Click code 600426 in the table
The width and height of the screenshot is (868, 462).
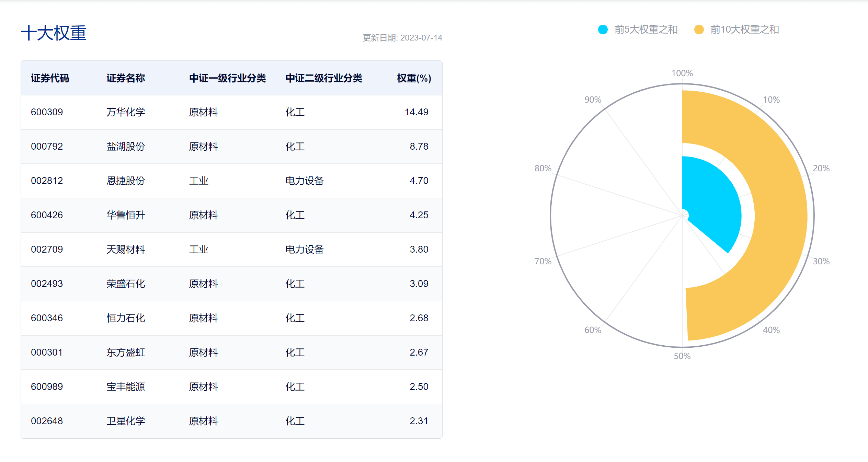pyautogui.click(x=47, y=215)
